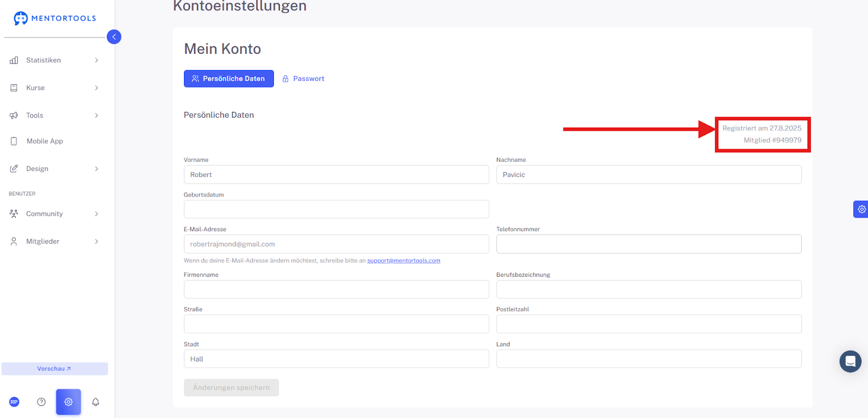Open the support@mentortools.com link
The width and height of the screenshot is (868, 418).
coord(404,261)
